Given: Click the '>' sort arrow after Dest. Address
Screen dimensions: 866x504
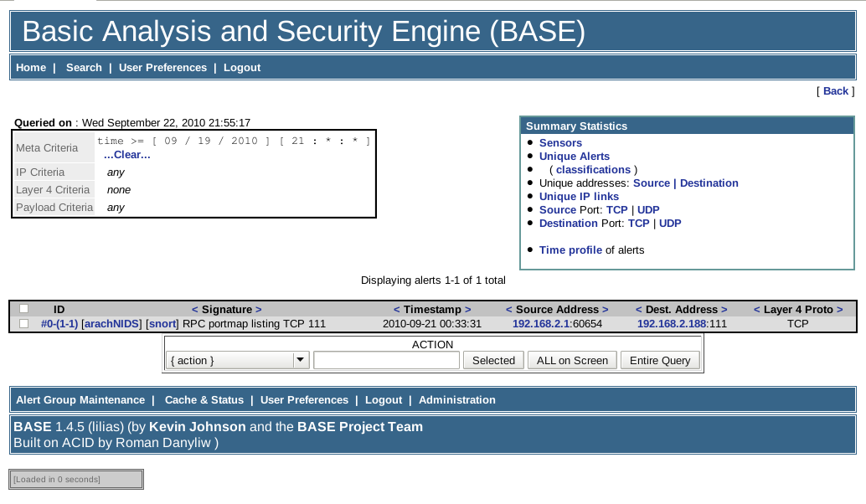Looking at the screenshot, I should [724, 310].
